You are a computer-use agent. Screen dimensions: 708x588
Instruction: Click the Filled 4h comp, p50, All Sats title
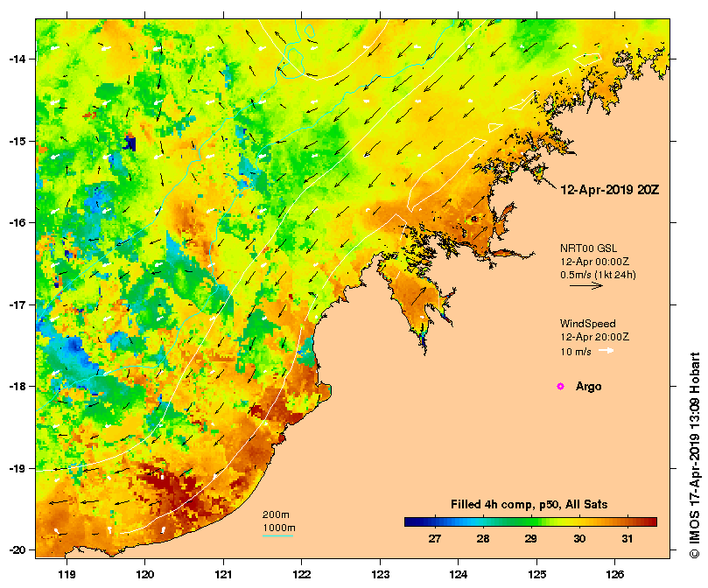click(x=529, y=505)
